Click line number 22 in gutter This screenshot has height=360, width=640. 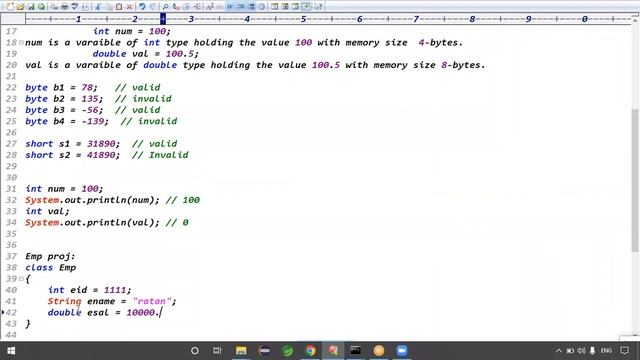(11, 87)
